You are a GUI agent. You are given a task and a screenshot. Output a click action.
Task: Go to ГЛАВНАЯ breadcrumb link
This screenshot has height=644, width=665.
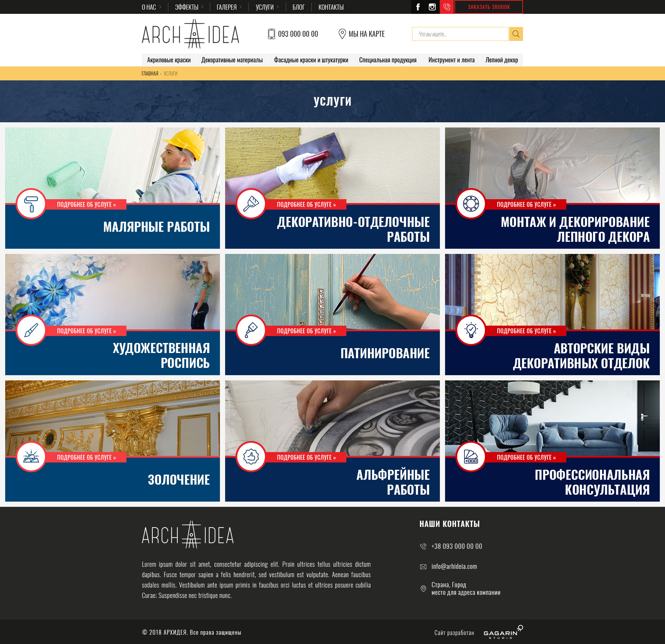click(x=150, y=73)
